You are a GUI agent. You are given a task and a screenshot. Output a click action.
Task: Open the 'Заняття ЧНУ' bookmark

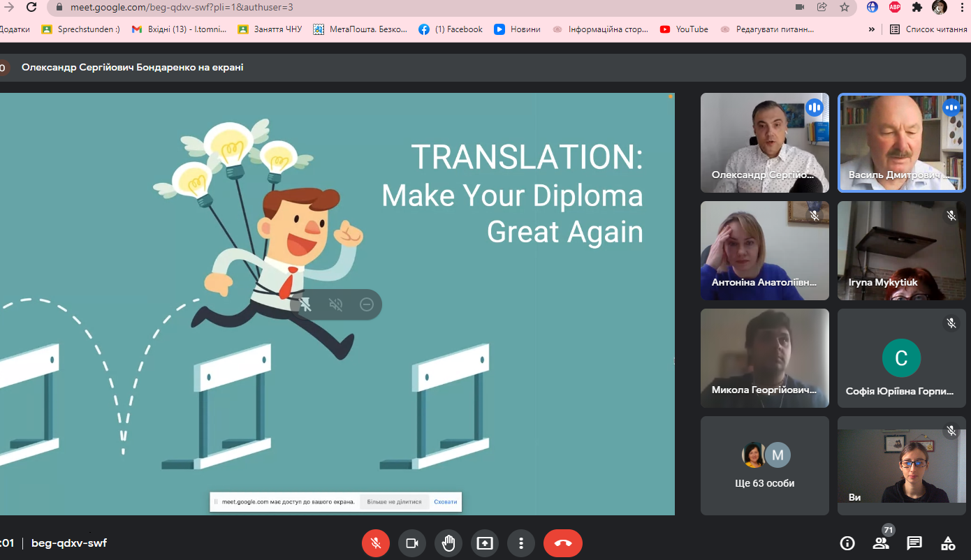click(270, 29)
